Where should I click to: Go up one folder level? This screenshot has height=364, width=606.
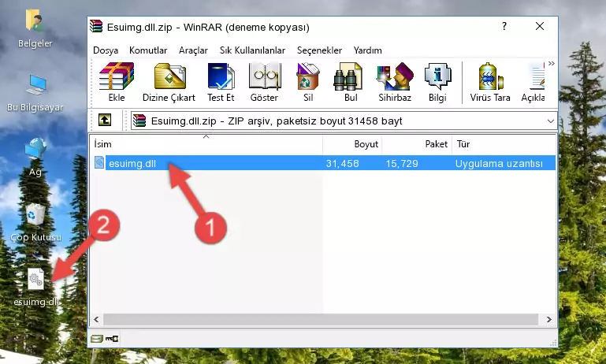pyautogui.click(x=105, y=121)
